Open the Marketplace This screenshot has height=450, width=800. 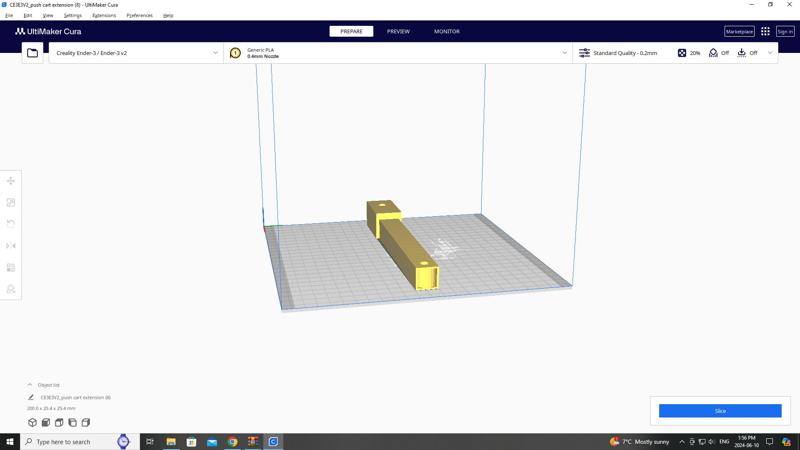tap(739, 31)
